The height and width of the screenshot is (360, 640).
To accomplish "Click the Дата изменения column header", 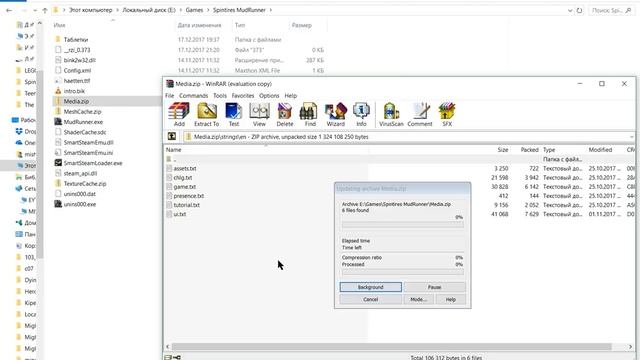I will [199, 25].
